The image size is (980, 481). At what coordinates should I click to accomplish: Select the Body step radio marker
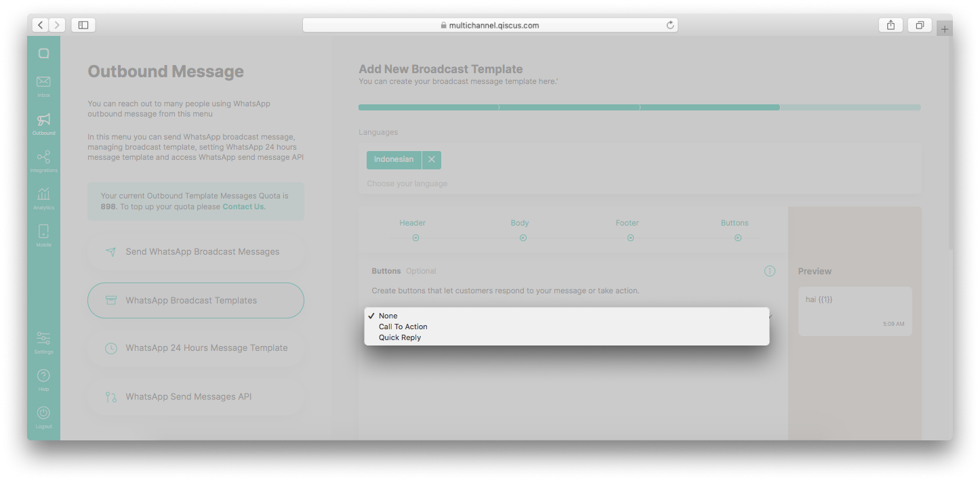click(523, 238)
